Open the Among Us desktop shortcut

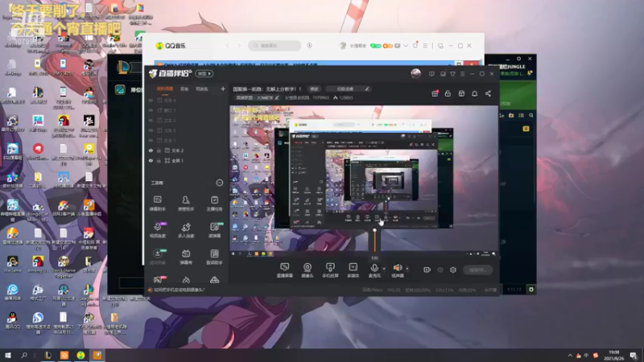tap(38, 265)
